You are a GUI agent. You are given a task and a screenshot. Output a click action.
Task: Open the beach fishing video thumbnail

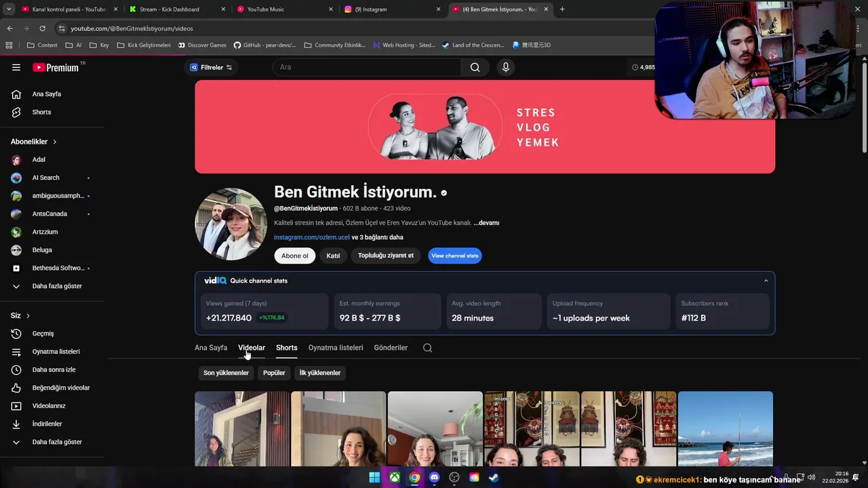pos(726,428)
